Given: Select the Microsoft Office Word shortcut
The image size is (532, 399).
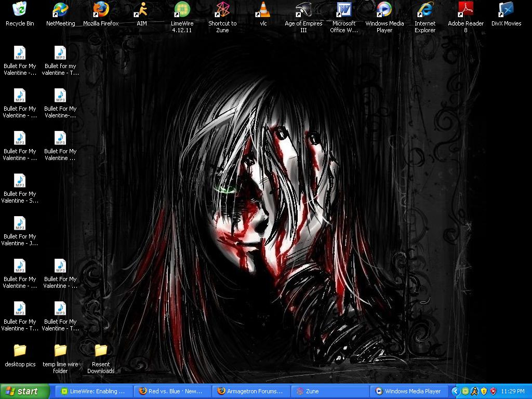Looking at the screenshot, I should [x=344, y=10].
